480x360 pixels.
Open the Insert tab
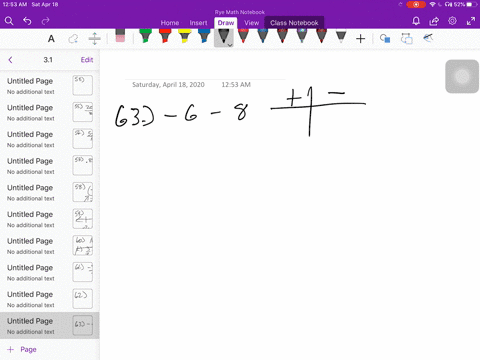coord(198,23)
